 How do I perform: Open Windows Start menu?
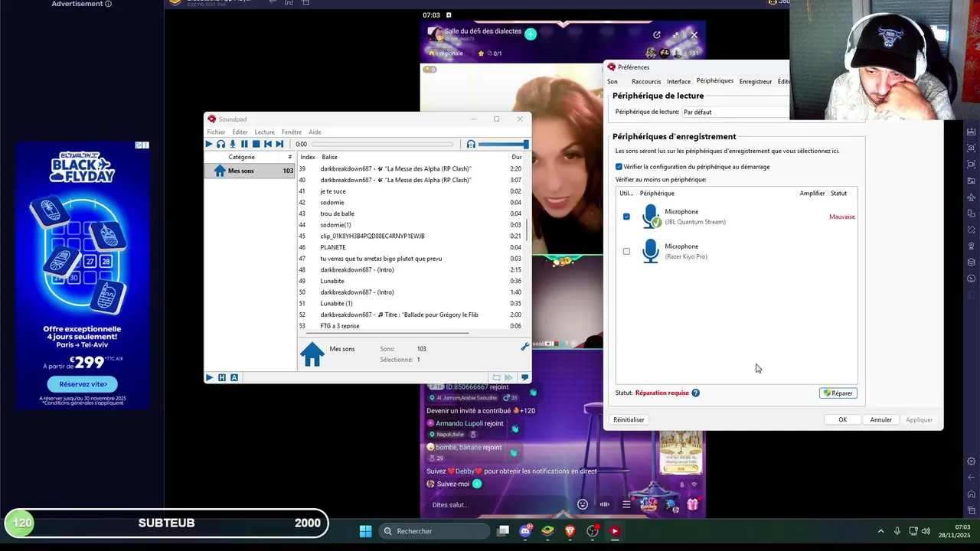tap(365, 531)
